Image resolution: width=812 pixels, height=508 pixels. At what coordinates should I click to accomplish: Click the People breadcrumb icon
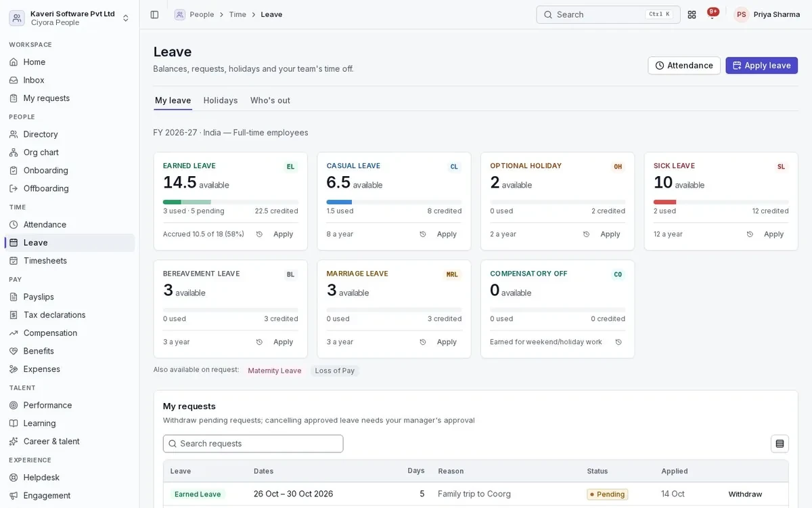(x=179, y=14)
